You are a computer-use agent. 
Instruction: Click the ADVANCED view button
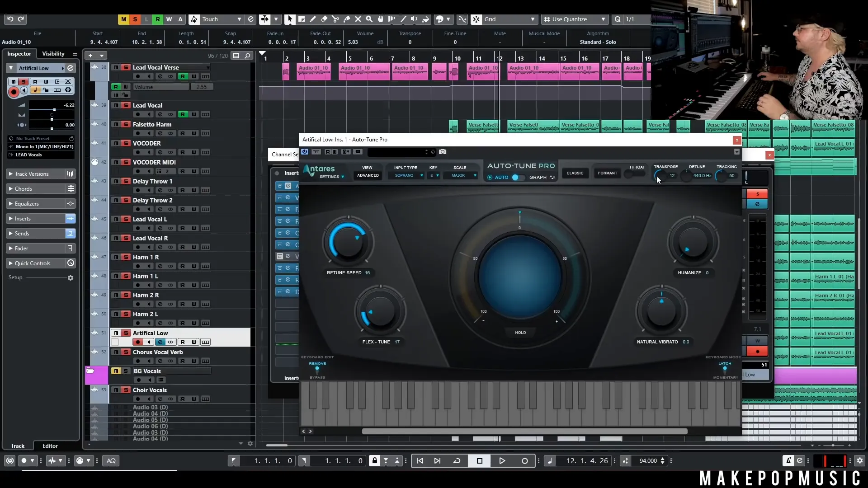(368, 175)
